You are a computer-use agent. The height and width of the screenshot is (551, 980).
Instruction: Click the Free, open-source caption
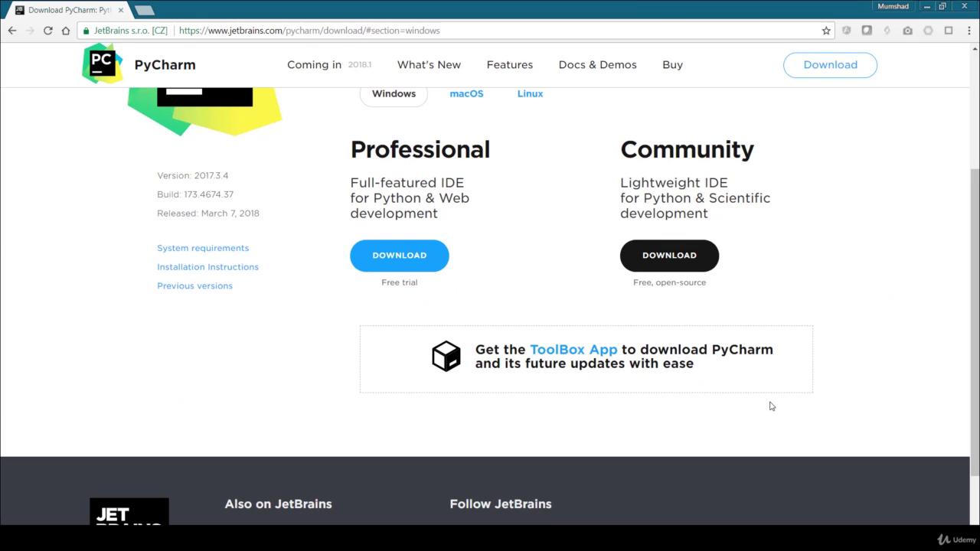(670, 282)
